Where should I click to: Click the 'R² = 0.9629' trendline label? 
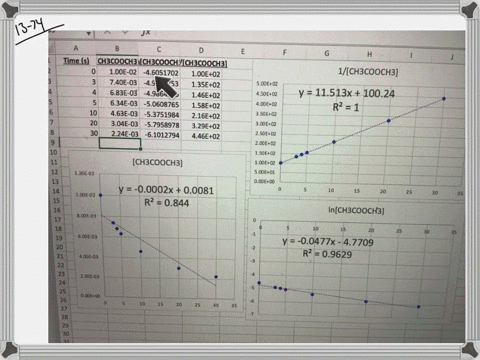(x=327, y=254)
